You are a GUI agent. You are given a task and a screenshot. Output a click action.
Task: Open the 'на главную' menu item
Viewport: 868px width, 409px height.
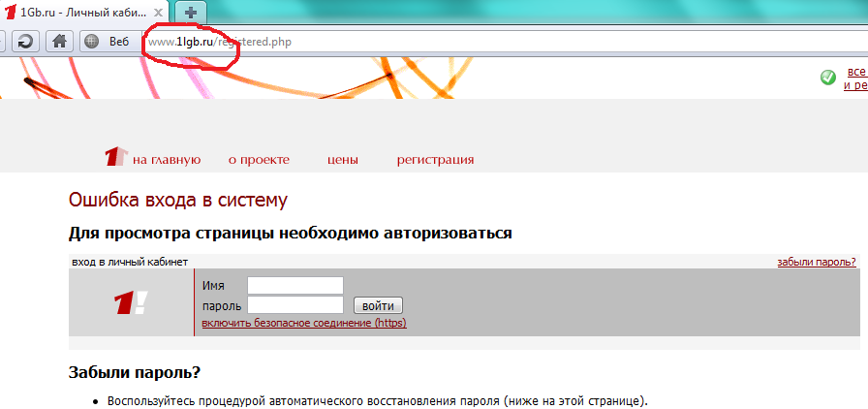[x=166, y=160]
